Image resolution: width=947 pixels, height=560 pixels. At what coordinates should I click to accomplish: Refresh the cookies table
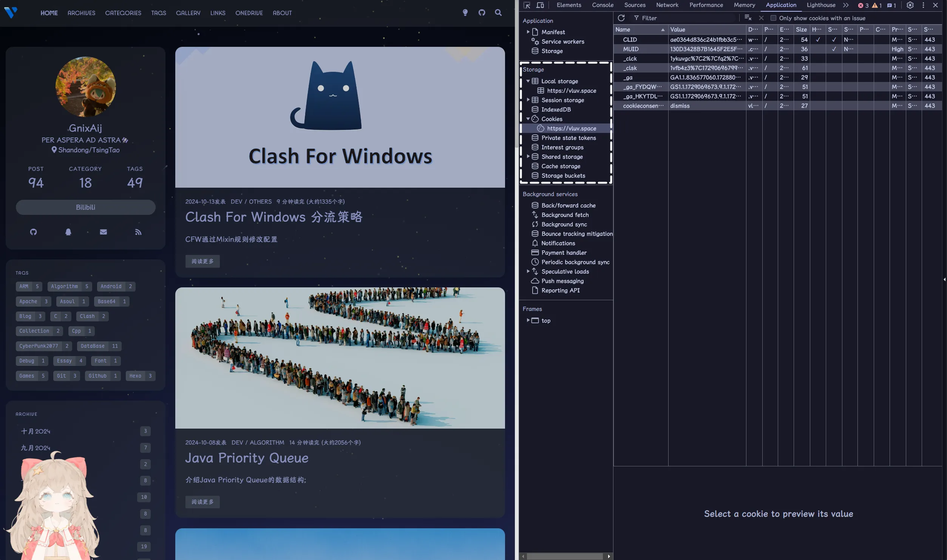621,18
